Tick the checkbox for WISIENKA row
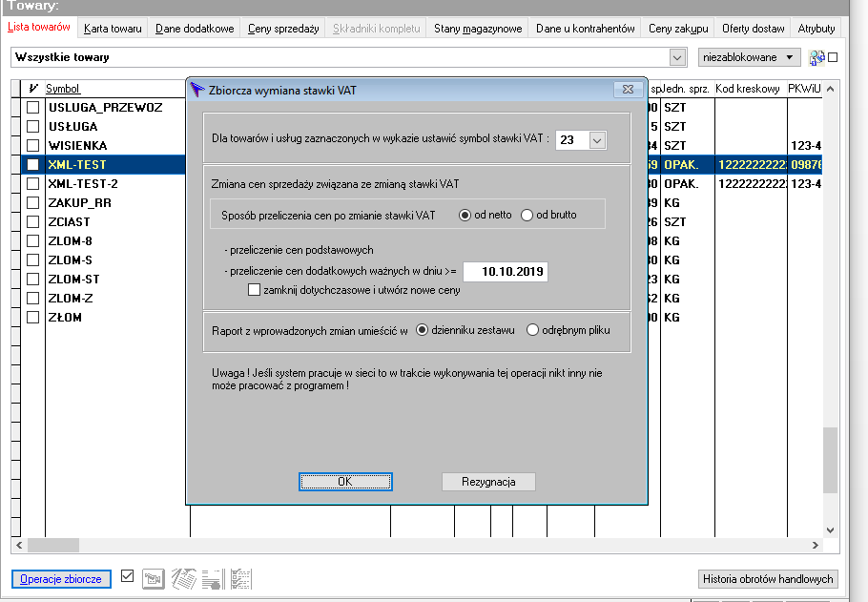This screenshot has width=868, height=602. [x=33, y=146]
